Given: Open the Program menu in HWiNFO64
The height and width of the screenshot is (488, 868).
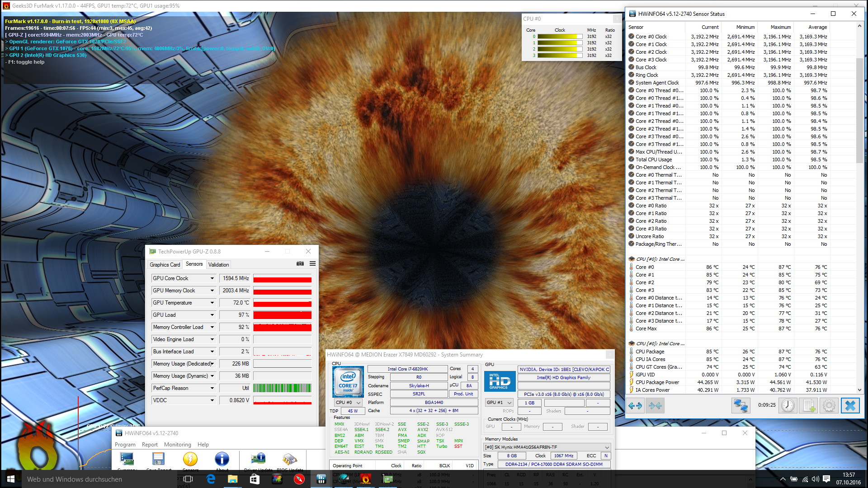Looking at the screenshot, I should pyautogui.click(x=125, y=445).
